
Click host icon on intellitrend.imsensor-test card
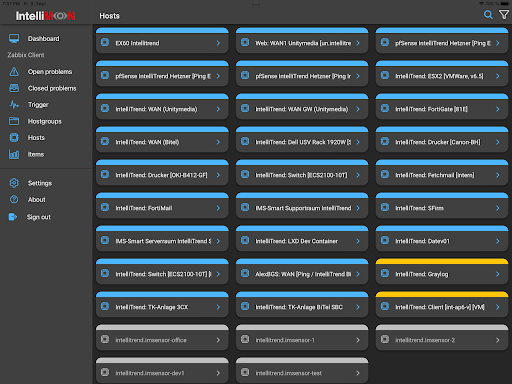(x=245, y=372)
